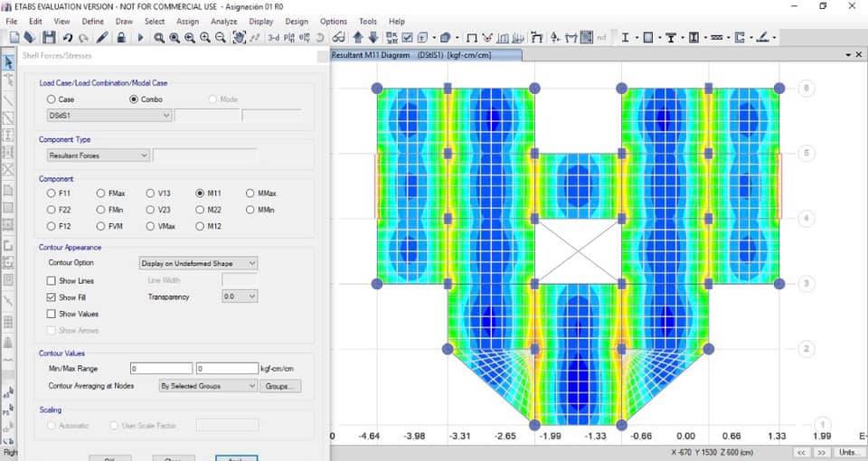Click the Zoom In plus magnifier
Viewport: 868px width, 461px height.
pos(205,38)
